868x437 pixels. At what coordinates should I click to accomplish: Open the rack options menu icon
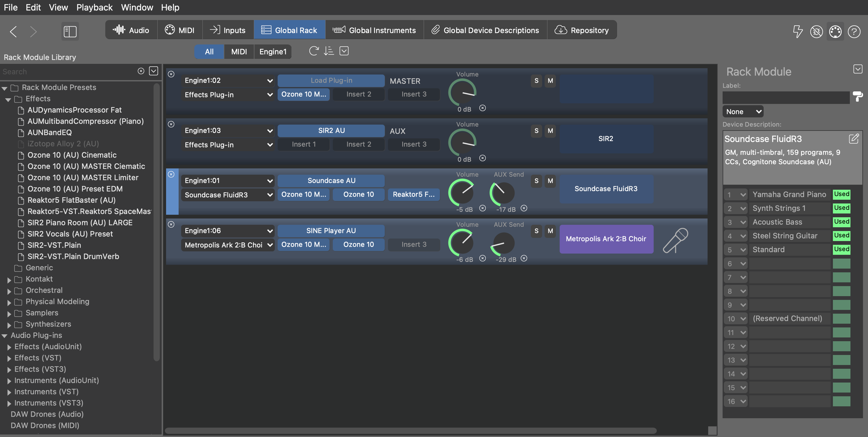(344, 51)
